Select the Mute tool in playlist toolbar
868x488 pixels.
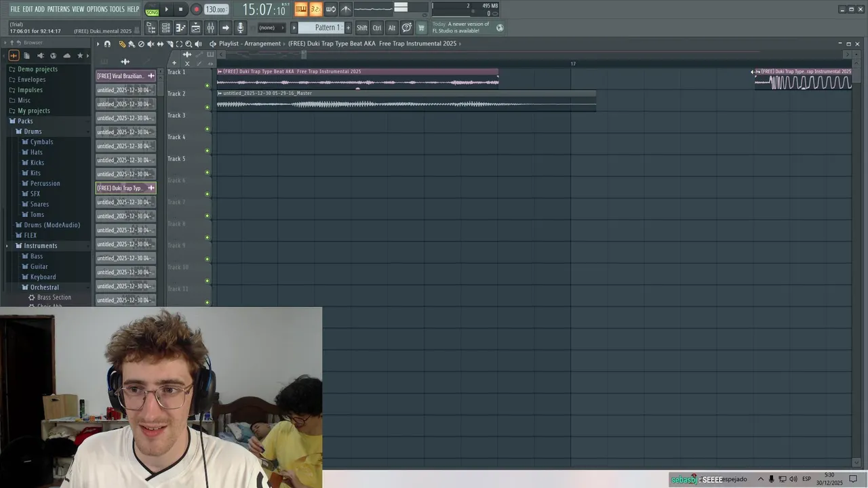click(151, 44)
